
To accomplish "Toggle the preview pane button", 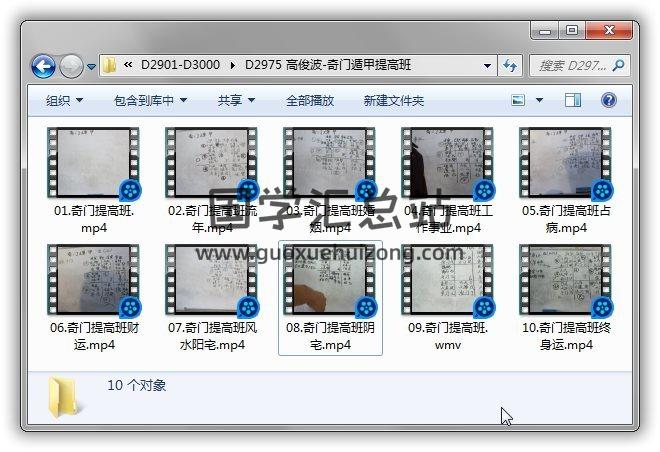I will point(573,100).
